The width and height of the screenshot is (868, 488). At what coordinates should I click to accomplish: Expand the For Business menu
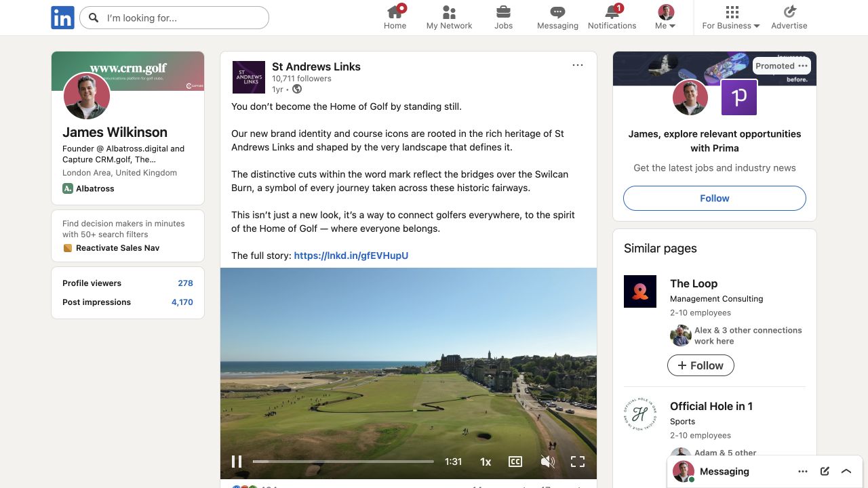(731, 18)
